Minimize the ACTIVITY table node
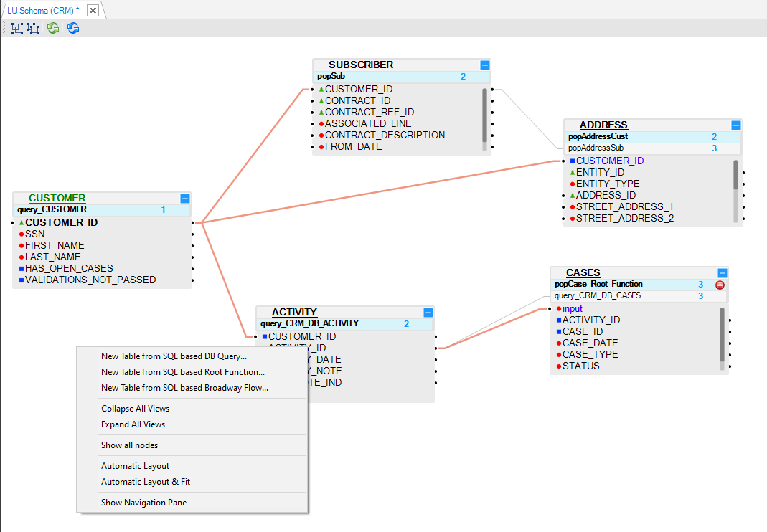The height and width of the screenshot is (532, 767). [x=428, y=312]
